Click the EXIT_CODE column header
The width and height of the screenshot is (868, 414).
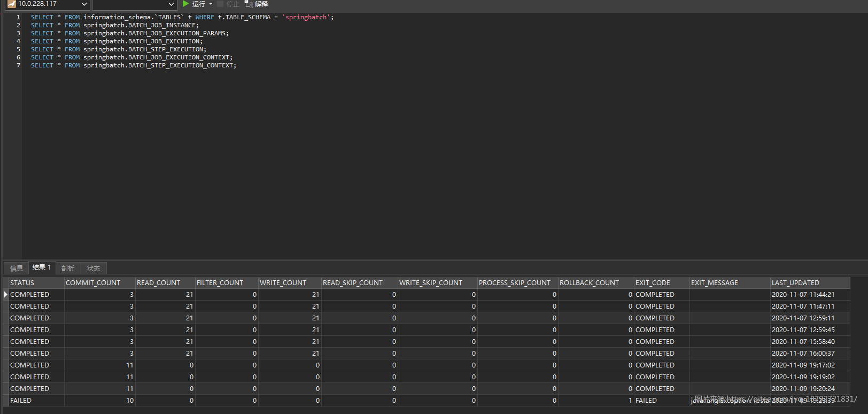(x=662, y=282)
